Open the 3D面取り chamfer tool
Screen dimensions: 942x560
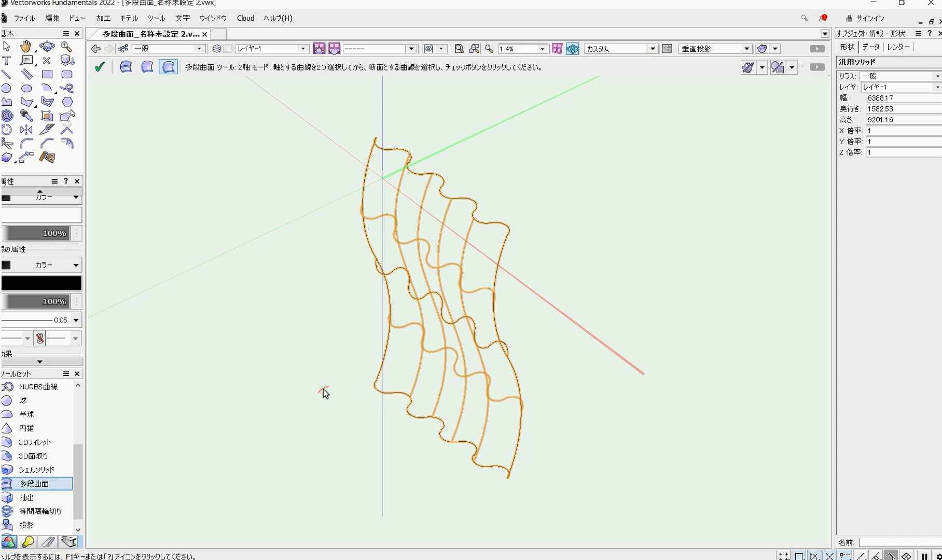pos(33,456)
